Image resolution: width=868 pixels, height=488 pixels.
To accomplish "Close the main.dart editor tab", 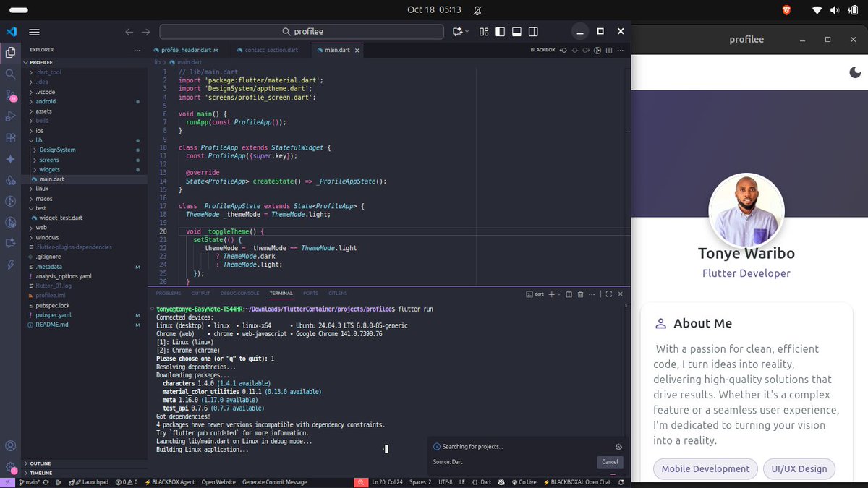I will (359, 50).
